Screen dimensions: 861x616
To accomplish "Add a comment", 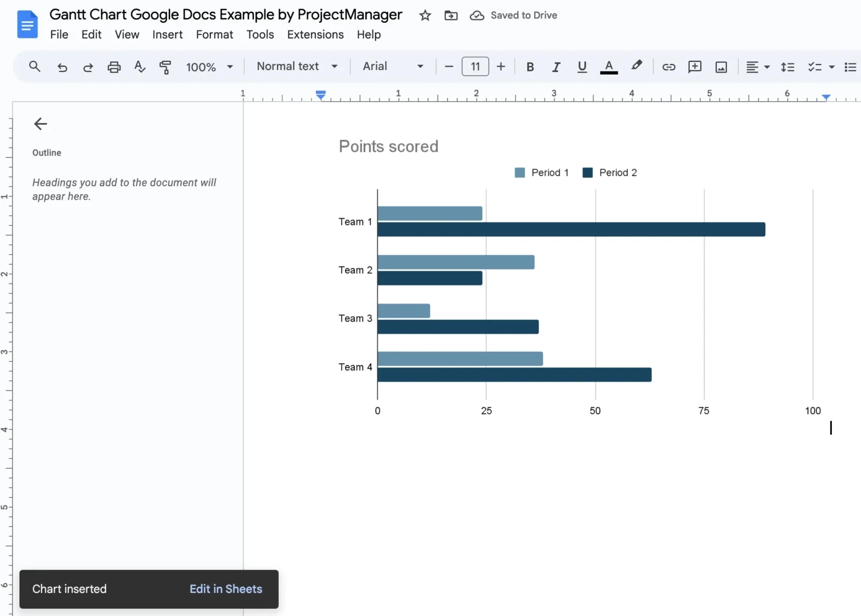I will pos(694,67).
